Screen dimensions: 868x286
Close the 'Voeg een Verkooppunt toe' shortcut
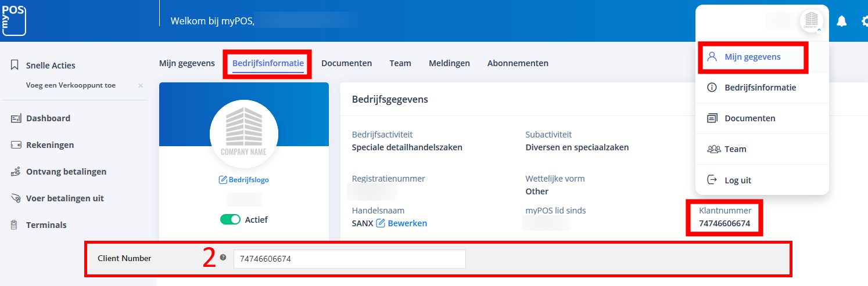click(140, 85)
